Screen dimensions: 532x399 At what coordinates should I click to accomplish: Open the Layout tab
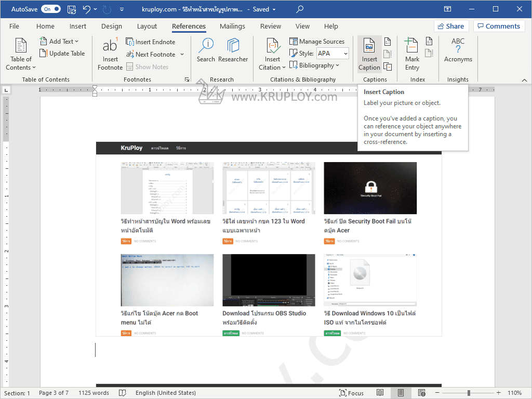click(147, 26)
